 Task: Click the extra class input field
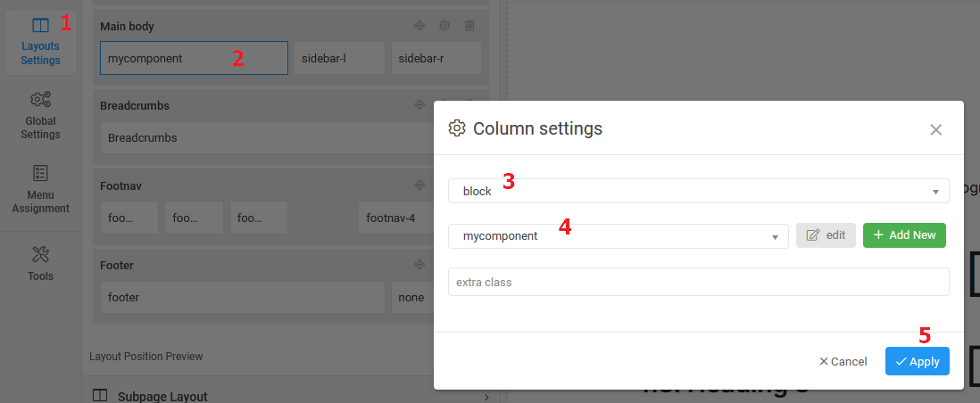pos(698,282)
